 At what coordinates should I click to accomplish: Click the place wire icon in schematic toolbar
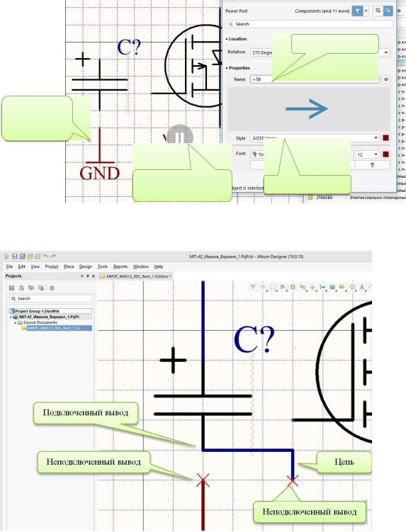pos(303,287)
